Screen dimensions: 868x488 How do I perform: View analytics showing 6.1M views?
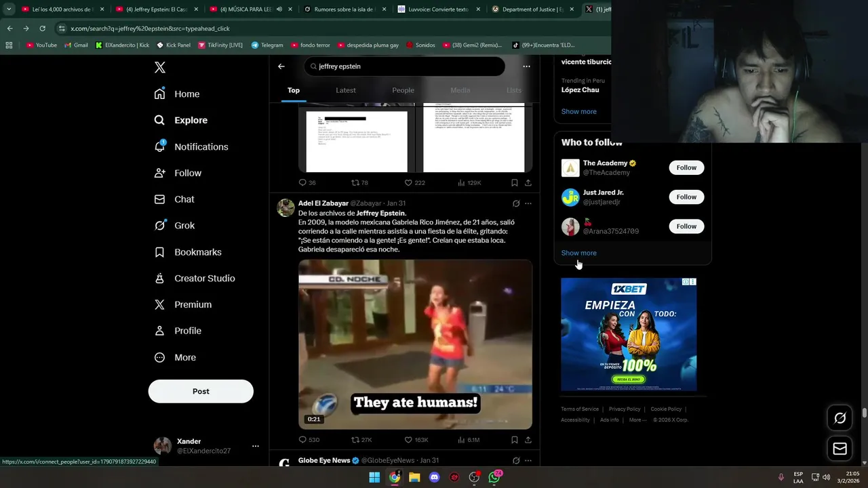(x=469, y=440)
